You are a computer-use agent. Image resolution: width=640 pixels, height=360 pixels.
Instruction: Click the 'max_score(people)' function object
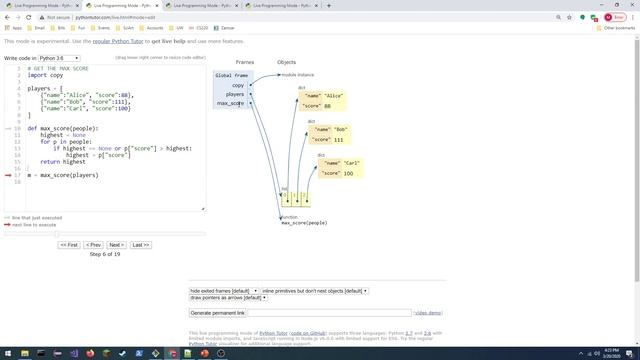304,223
